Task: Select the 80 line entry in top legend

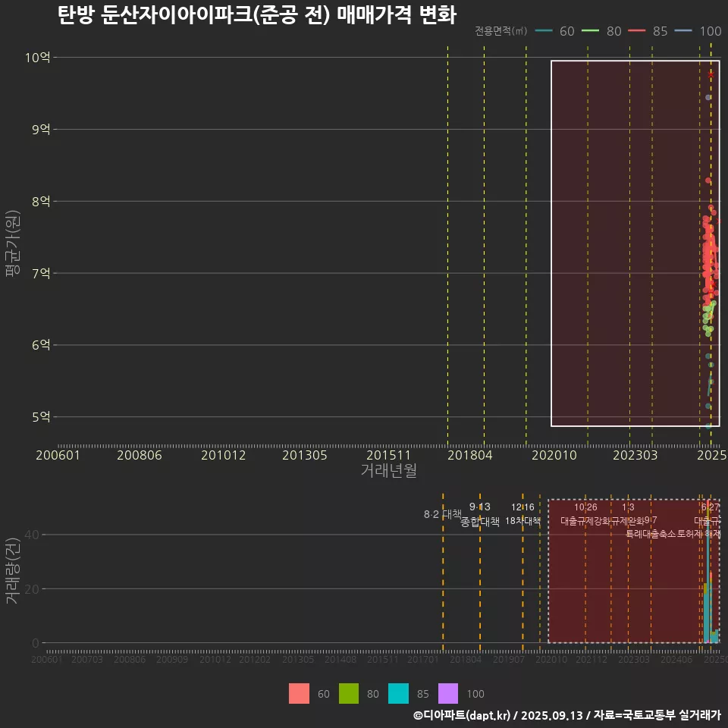Action: [601, 31]
